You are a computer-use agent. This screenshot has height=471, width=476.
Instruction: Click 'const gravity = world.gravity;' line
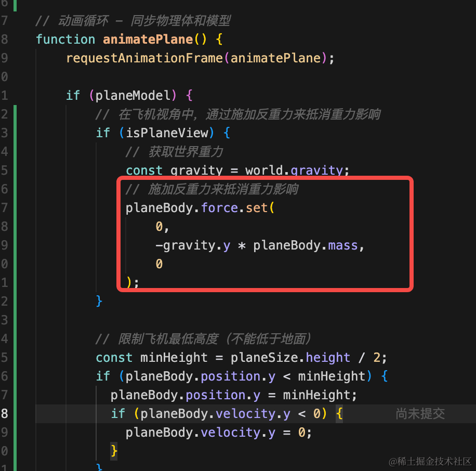tap(237, 170)
